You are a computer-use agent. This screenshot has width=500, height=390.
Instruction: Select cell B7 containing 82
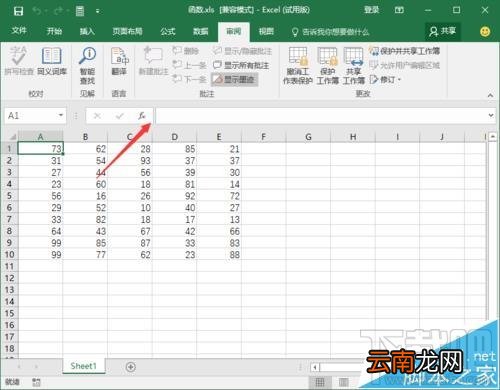pyautogui.click(x=85, y=219)
